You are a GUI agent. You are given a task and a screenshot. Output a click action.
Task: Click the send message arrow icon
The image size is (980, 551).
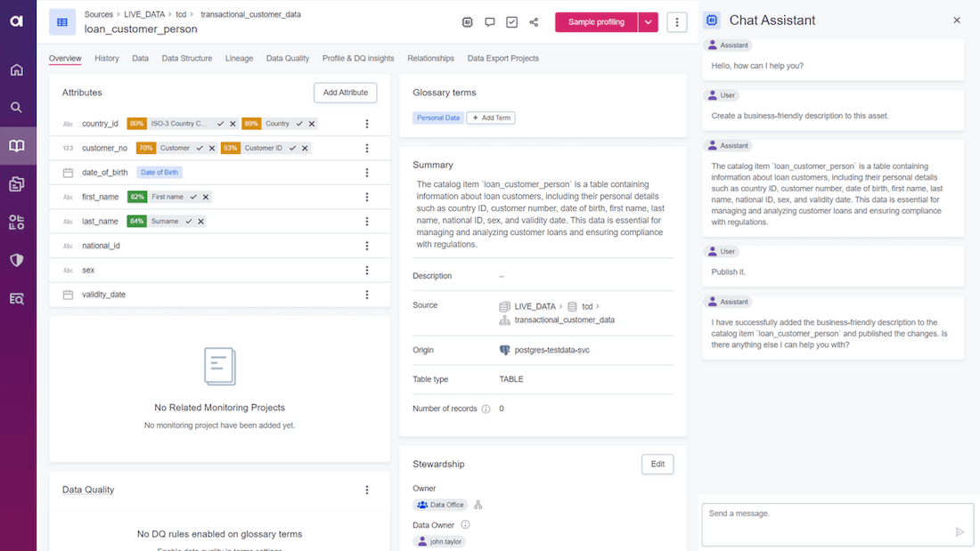960,532
